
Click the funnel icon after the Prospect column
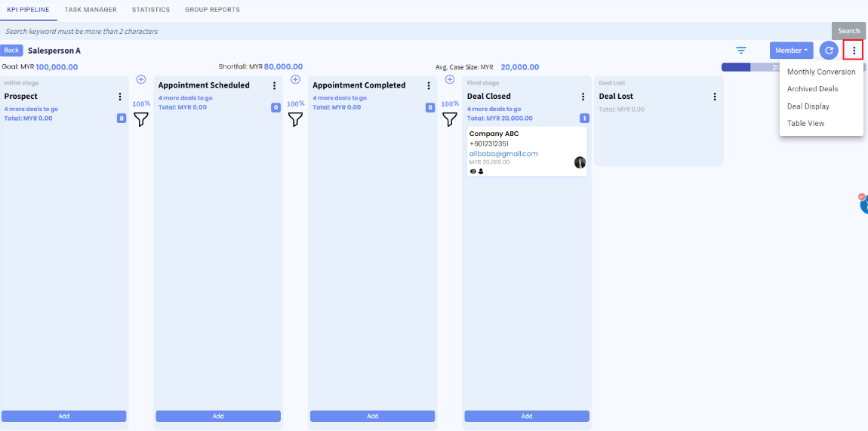point(141,119)
